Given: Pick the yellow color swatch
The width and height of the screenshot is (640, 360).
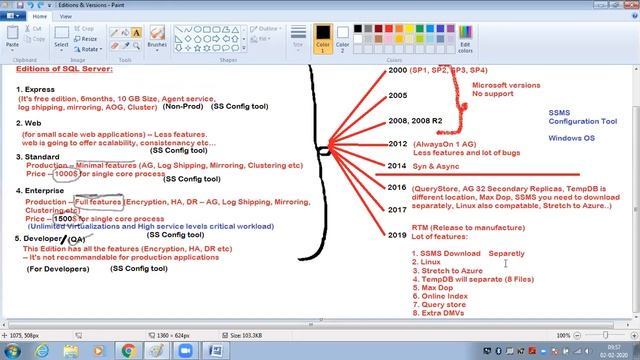Looking at the screenshot, I should (x=409, y=29).
